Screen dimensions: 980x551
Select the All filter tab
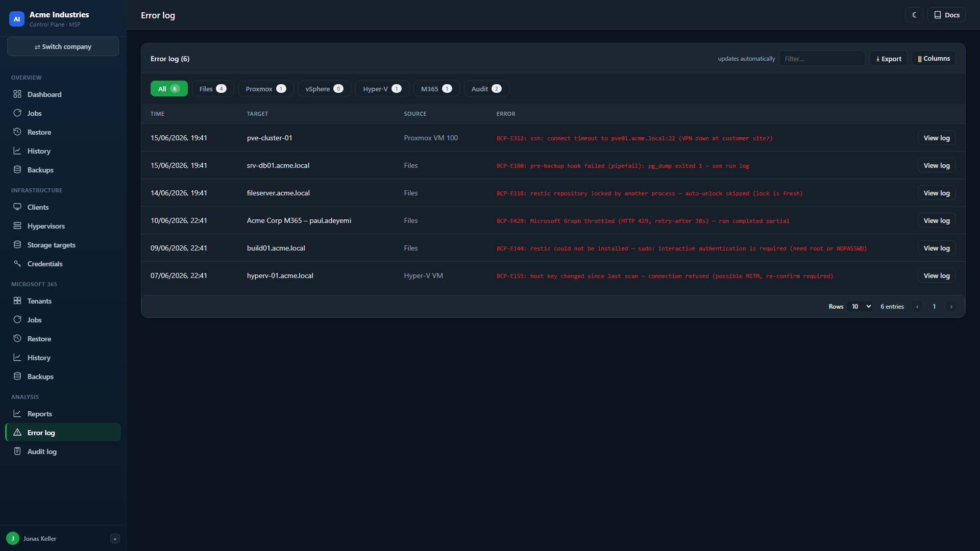169,89
